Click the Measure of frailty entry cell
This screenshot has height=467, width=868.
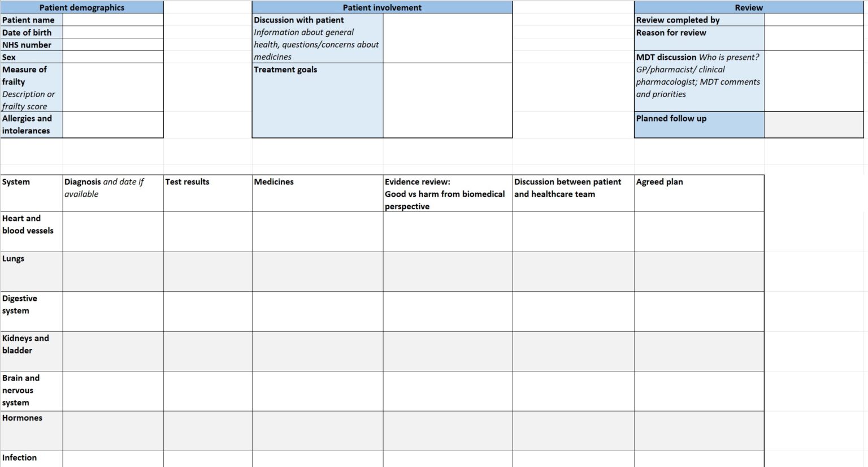pyautogui.click(x=112, y=87)
